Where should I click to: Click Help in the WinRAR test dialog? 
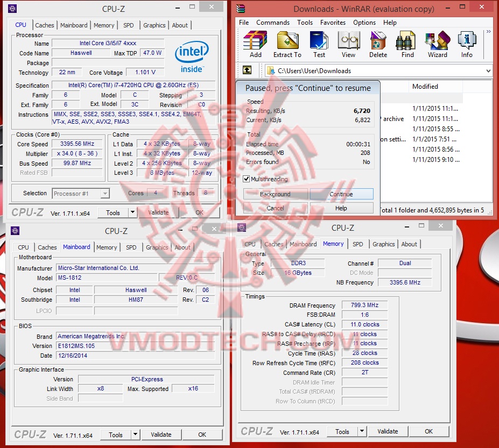[x=341, y=208]
